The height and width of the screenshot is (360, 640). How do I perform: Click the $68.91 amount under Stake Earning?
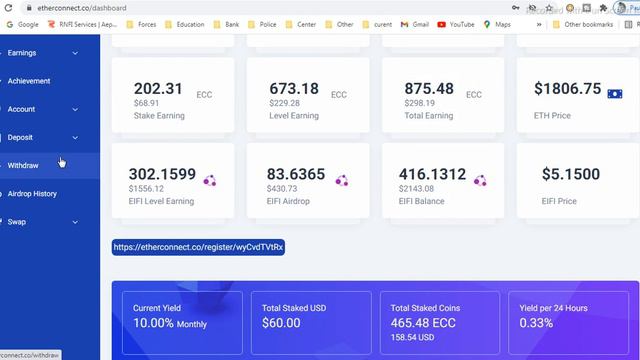146,103
